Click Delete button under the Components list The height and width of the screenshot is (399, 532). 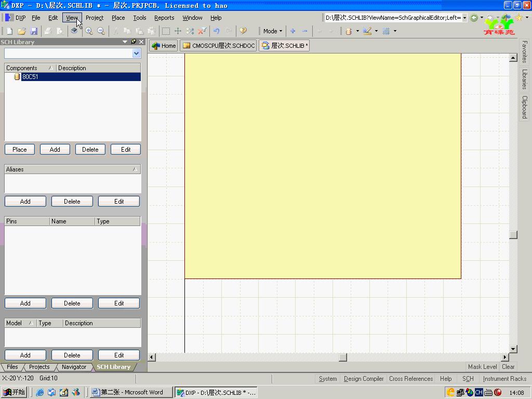[x=90, y=150]
